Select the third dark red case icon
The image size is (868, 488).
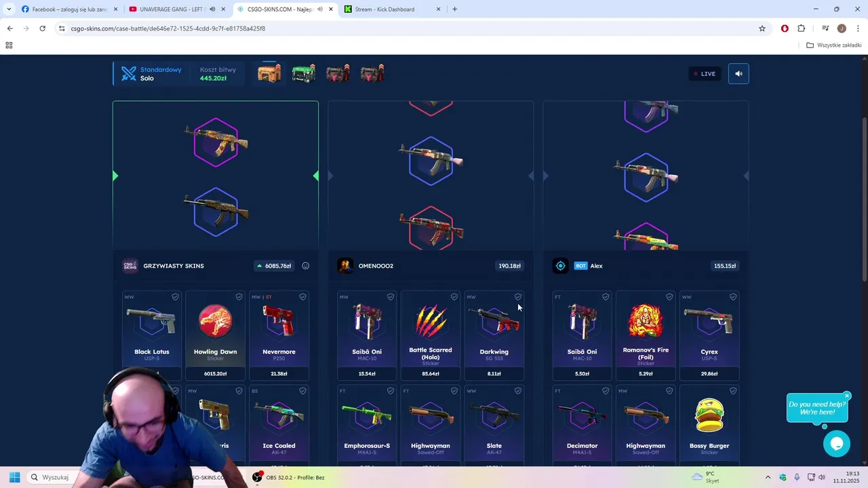[338, 73]
